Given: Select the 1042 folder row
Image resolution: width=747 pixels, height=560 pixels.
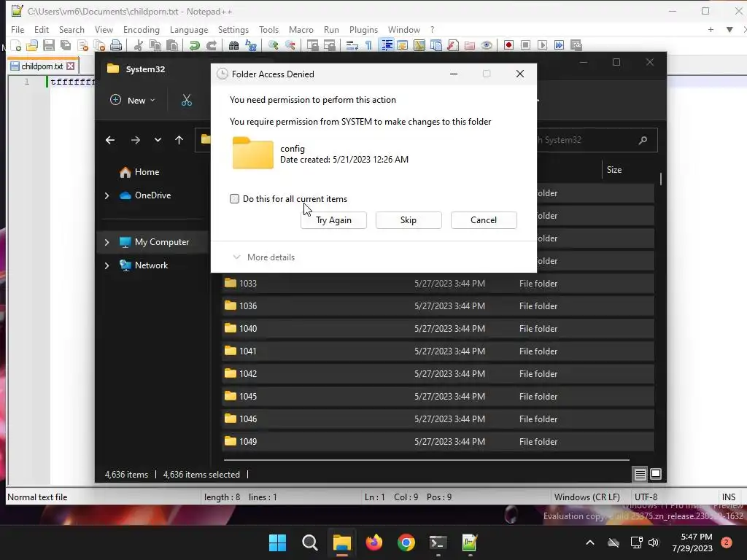Looking at the screenshot, I should click(438, 374).
